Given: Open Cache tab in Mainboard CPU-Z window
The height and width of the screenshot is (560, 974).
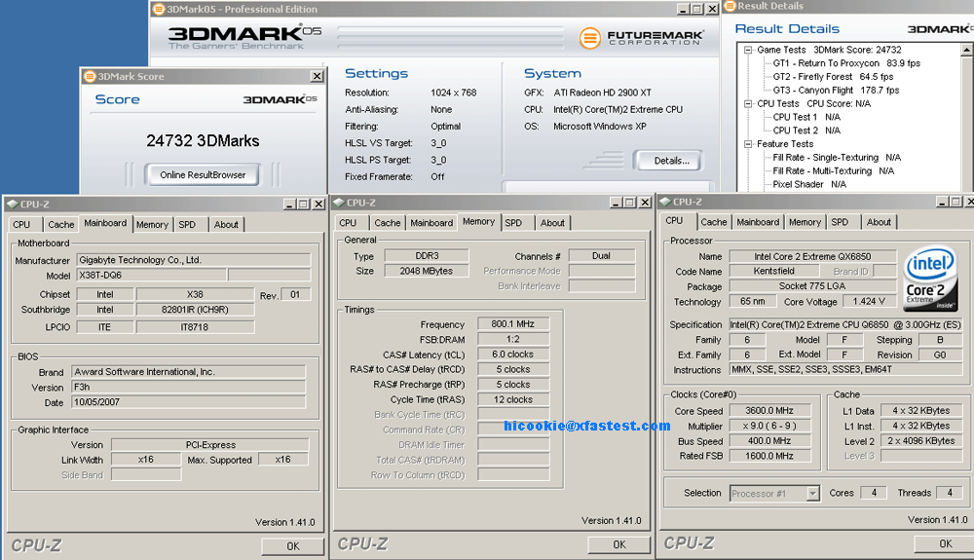Looking at the screenshot, I should [60, 224].
